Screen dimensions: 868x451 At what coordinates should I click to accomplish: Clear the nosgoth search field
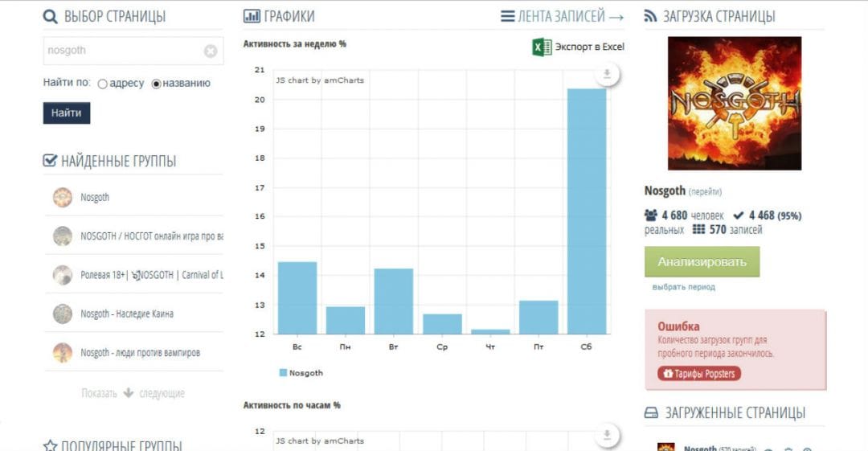click(x=211, y=51)
